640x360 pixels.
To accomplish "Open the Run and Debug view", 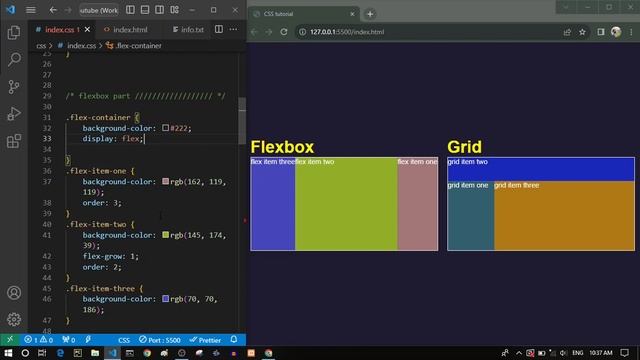I will (14, 114).
